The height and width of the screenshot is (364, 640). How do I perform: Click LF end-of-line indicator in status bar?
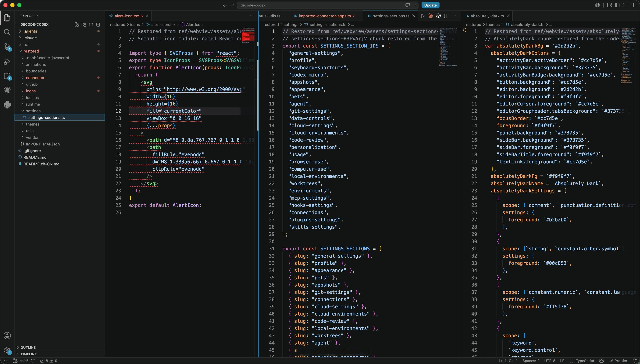562,361
